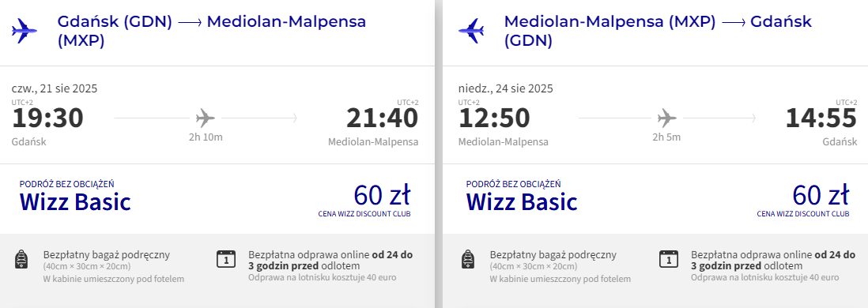Click the blue airplane icon for the Mediolan-Malpensa departure

pyautogui.click(x=471, y=31)
